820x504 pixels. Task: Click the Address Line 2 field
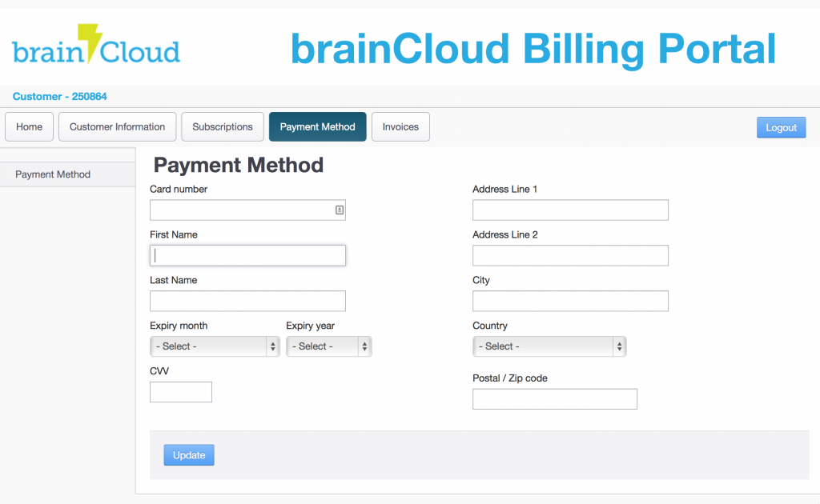pyautogui.click(x=570, y=255)
